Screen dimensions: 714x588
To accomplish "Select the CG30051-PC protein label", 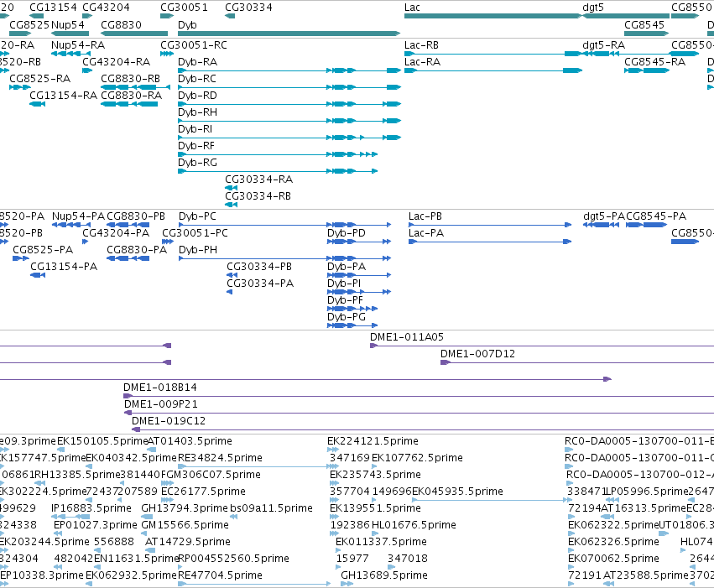I will coord(195,233).
